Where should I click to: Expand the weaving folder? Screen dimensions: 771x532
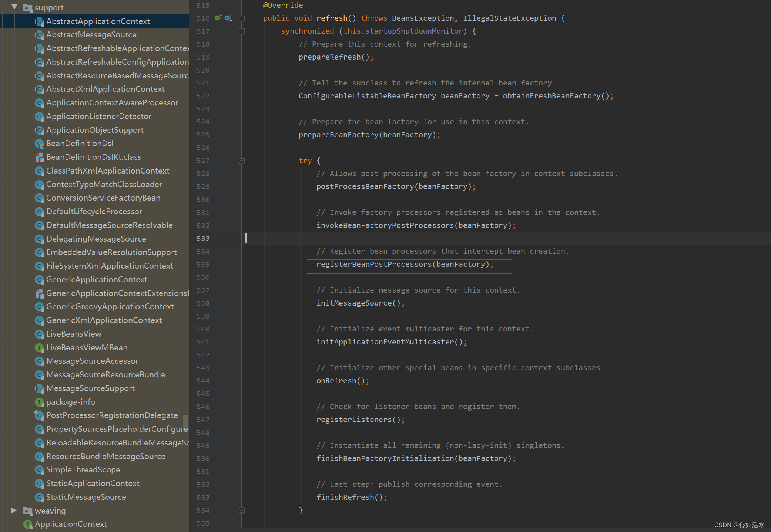click(x=14, y=511)
